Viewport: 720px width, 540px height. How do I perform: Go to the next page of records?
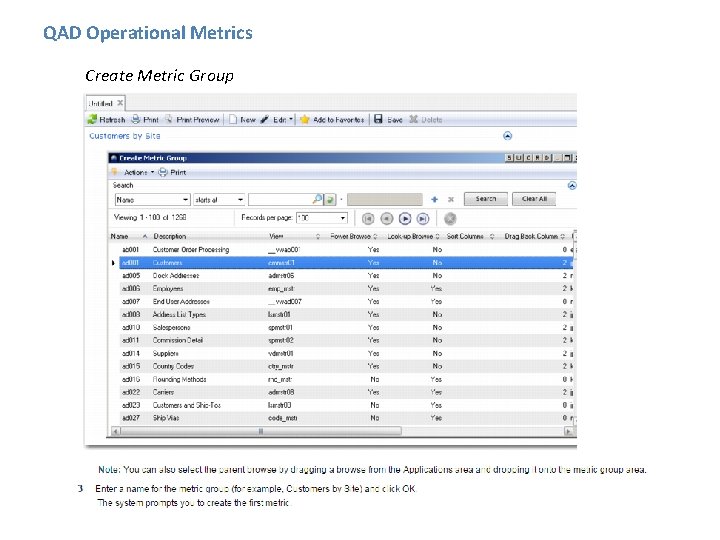tap(405, 219)
